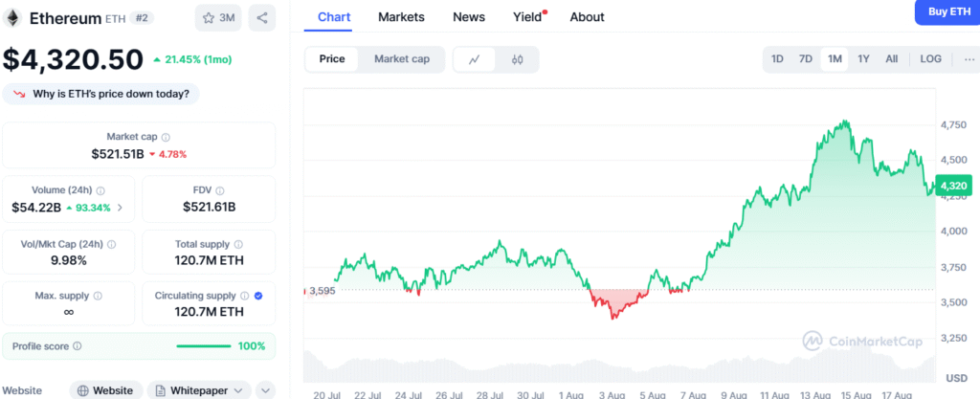Screen dimensions: 980x399
Task: Expand more links chevron after Whitepaper
Action: [x=267, y=390]
